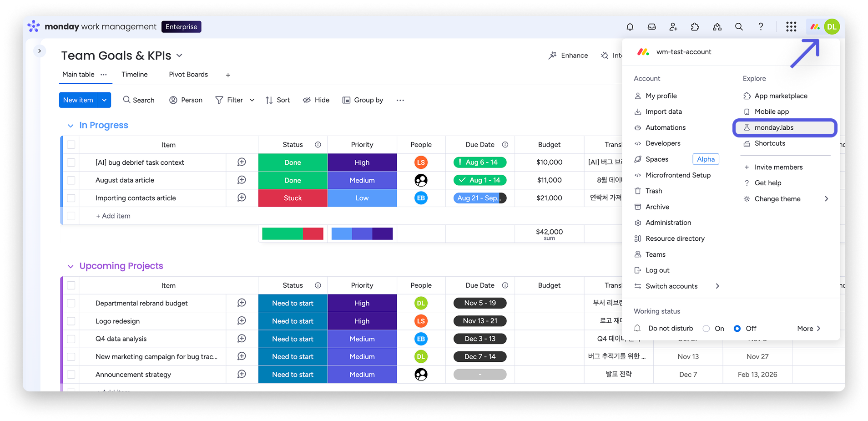The height and width of the screenshot is (421, 868).
Task: Check the bug debrief task row
Action: click(x=71, y=162)
